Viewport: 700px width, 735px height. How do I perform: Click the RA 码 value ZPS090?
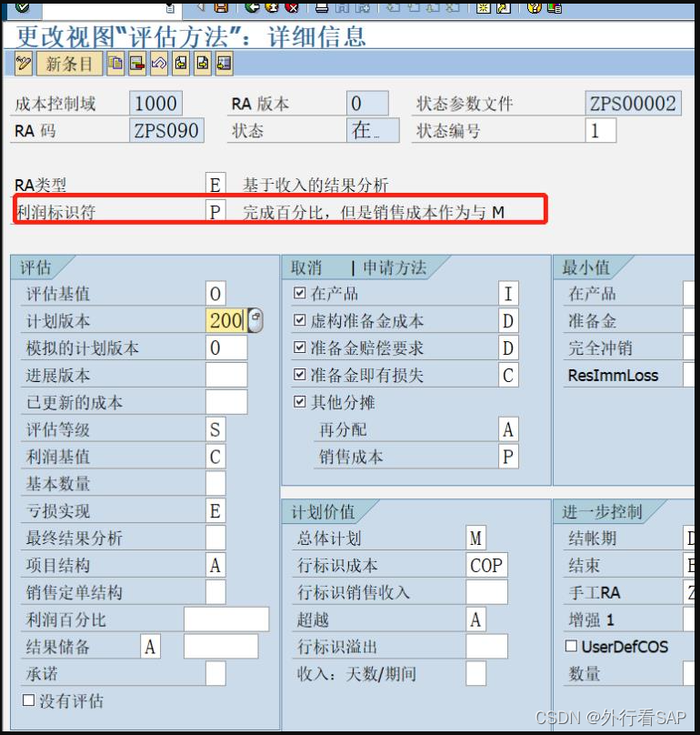click(166, 130)
